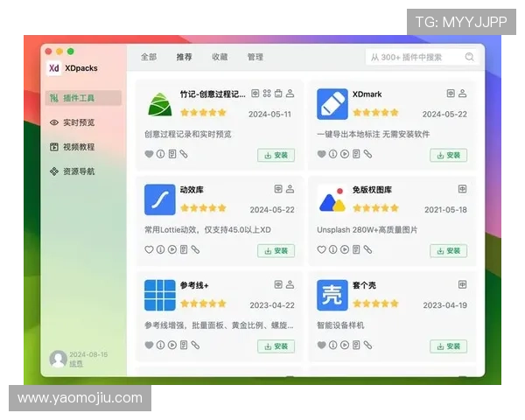The width and height of the screenshot is (525, 420).
Task: Click the panel icon on 套个壳 card header
Action: (x=462, y=284)
